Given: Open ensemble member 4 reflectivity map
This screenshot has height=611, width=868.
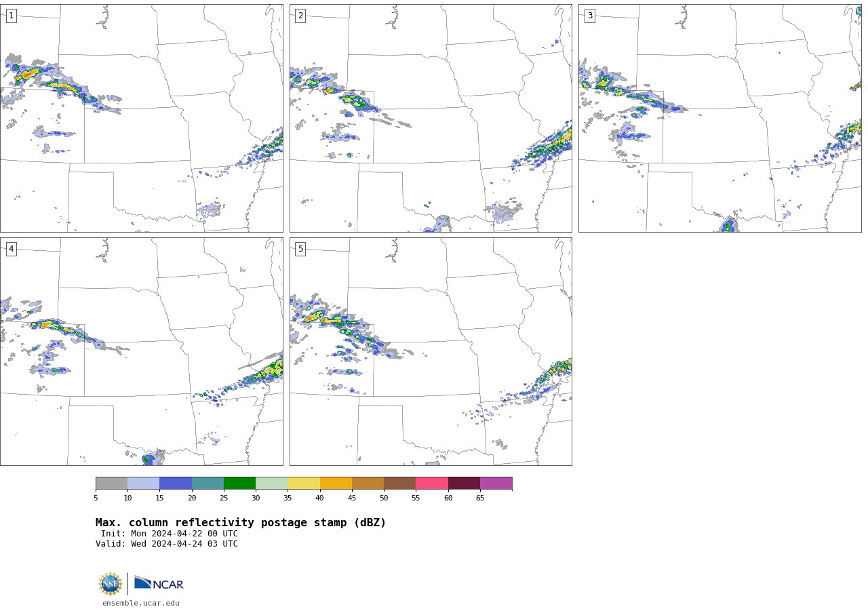Looking at the screenshot, I should click(x=141, y=351).
